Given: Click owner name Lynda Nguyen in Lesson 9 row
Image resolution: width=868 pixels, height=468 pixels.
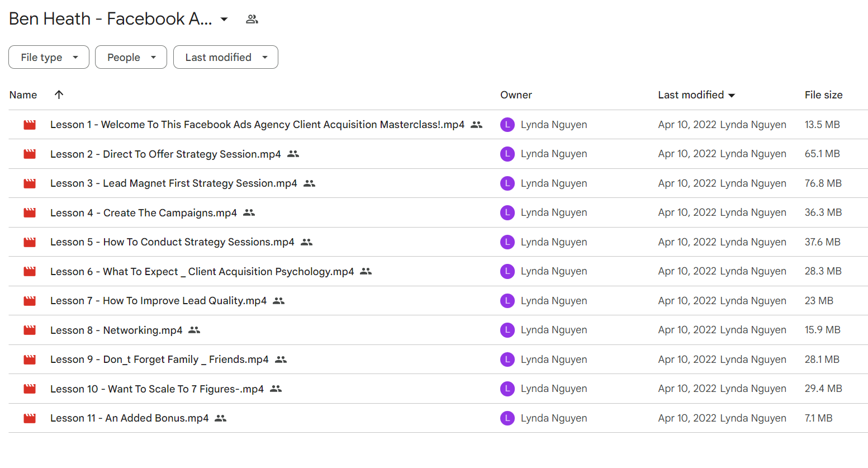Looking at the screenshot, I should click(554, 360).
